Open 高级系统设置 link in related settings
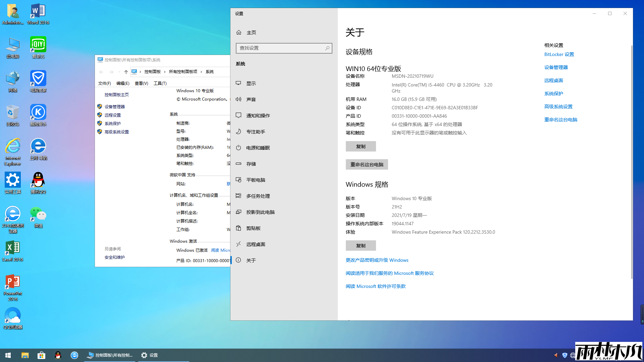This screenshot has height=362, width=644. pos(558,107)
